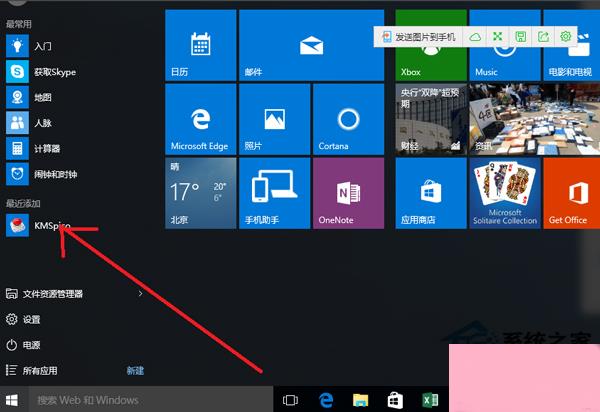Open the 邮件 mail tile
Screen dimensions: 600x412
tap(311, 45)
